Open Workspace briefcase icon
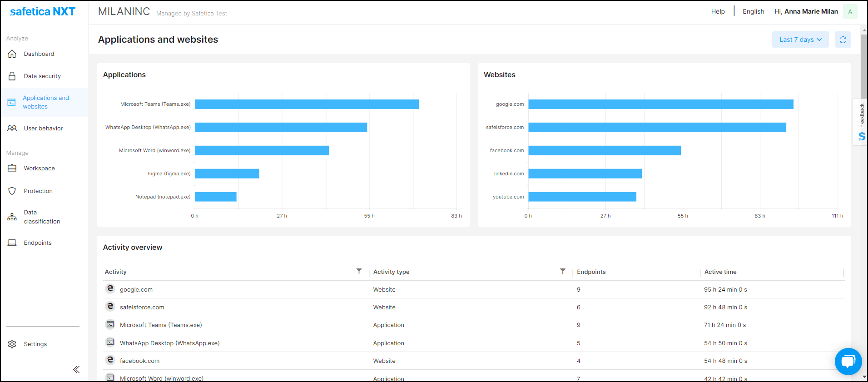Viewport: 868px width, 382px height. coord(12,168)
